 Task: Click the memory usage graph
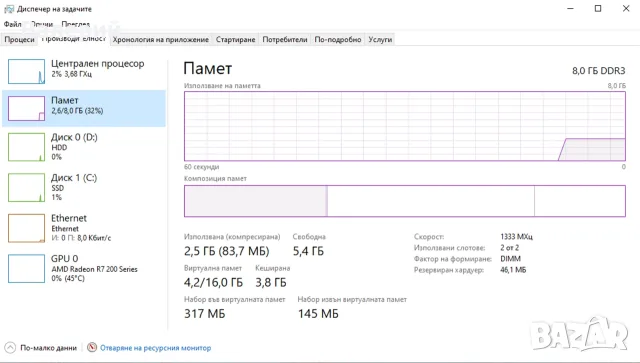point(404,126)
